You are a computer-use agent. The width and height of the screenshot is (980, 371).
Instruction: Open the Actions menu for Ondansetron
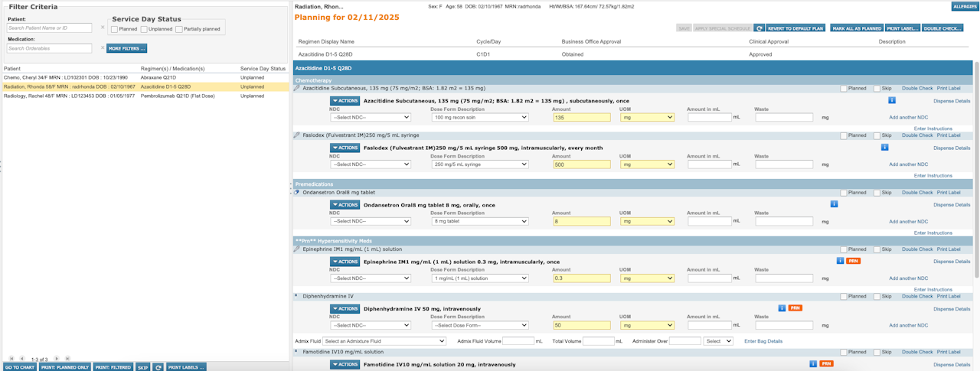click(345, 205)
